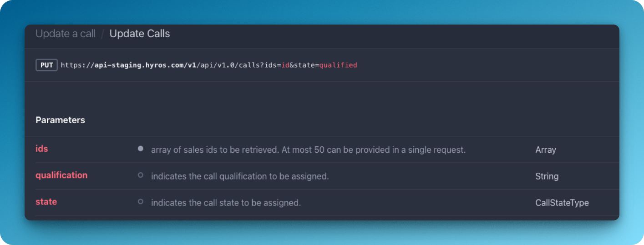
Task: Click the slash separator in the breadcrumb
Action: pyautogui.click(x=103, y=34)
